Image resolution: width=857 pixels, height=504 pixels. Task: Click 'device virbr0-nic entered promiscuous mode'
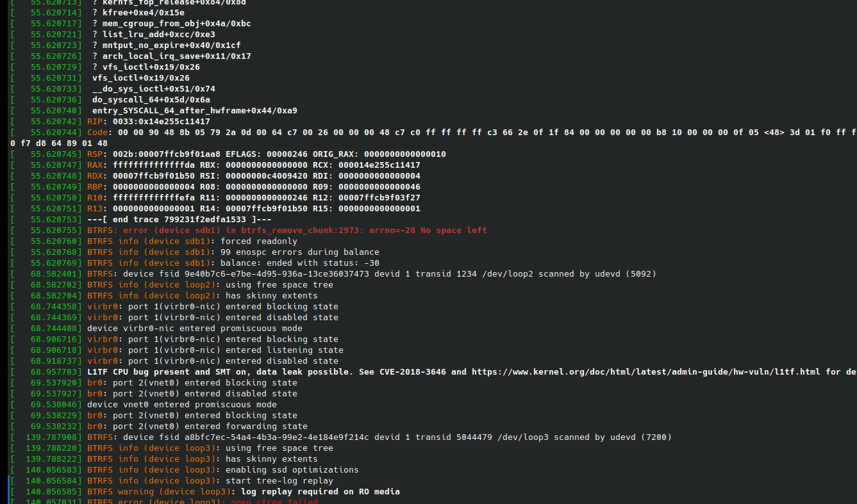[195, 329]
